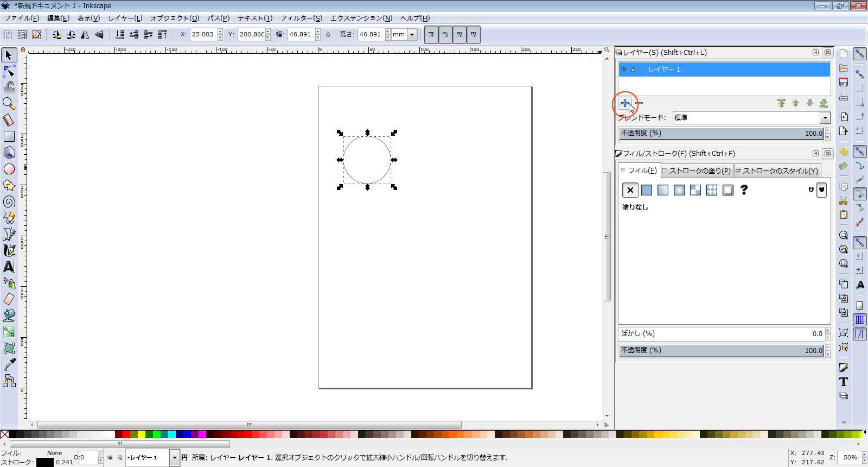Pick the Star and polygon tool
Viewport: 868px width, 467px height.
pos(9,185)
